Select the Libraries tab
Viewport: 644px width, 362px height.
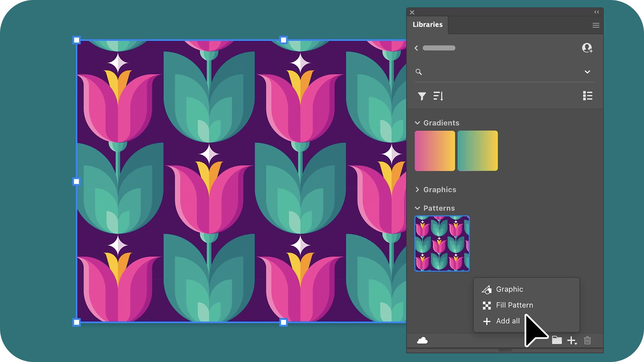[x=428, y=24]
